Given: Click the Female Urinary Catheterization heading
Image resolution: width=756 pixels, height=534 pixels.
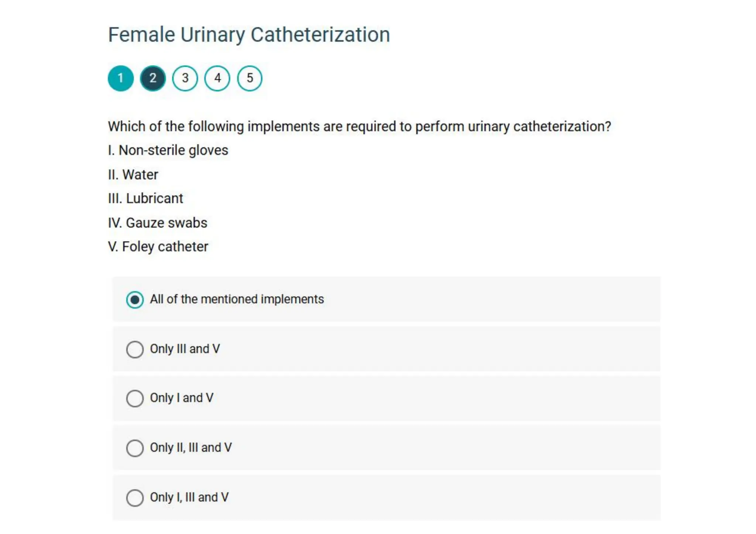Looking at the screenshot, I should [x=249, y=35].
